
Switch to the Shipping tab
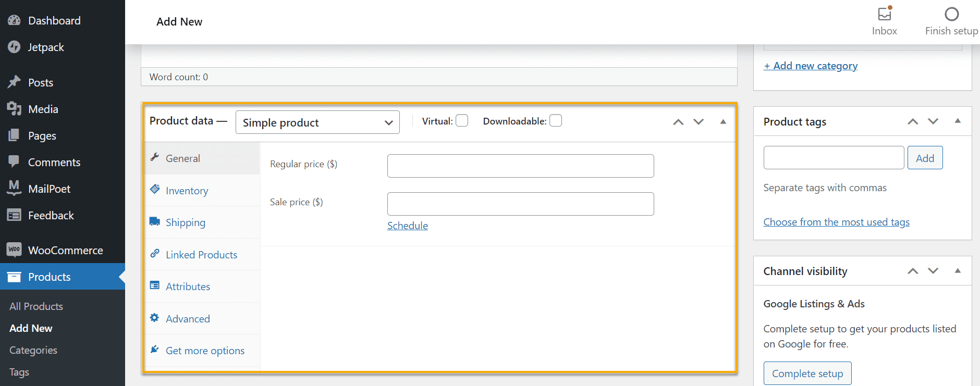202,222
